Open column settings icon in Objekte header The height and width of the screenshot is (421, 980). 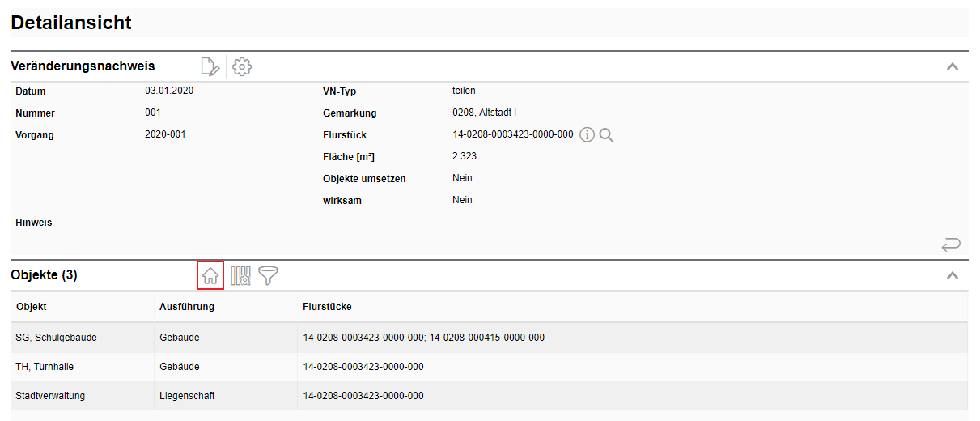(240, 275)
